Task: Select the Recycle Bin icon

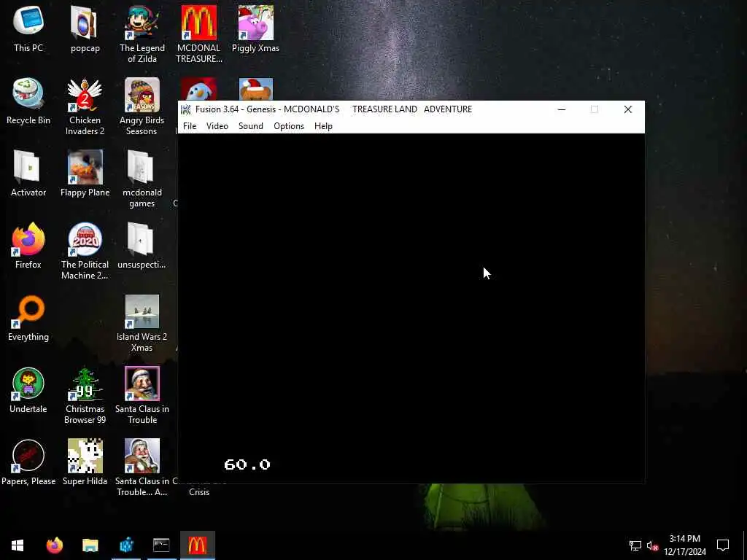Action: coord(28,101)
